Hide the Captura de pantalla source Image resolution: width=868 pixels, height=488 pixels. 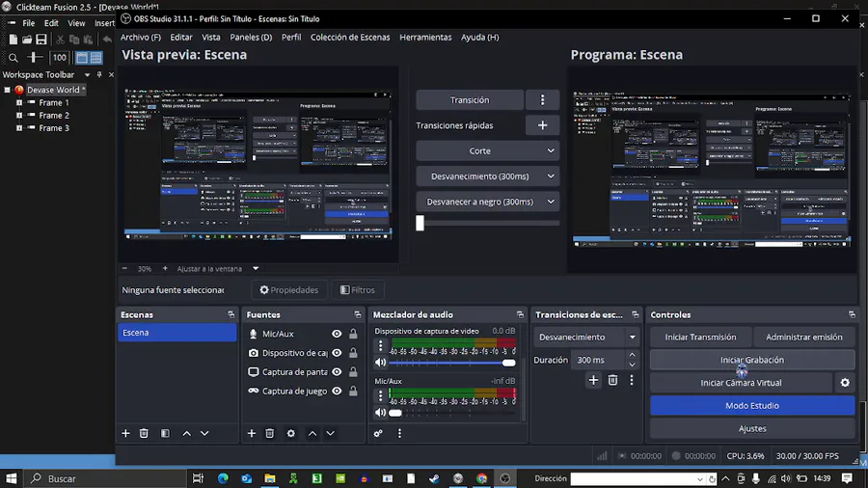pos(337,372)
